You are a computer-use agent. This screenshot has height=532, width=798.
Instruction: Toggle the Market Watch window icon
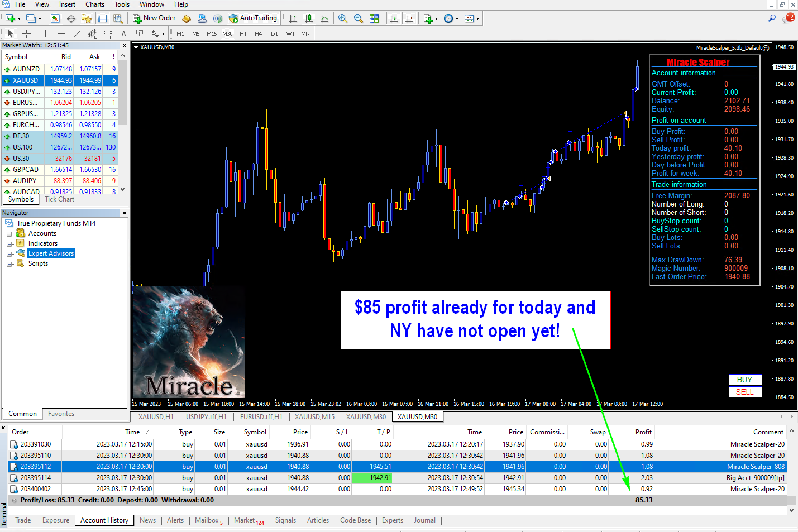(55, 18)
